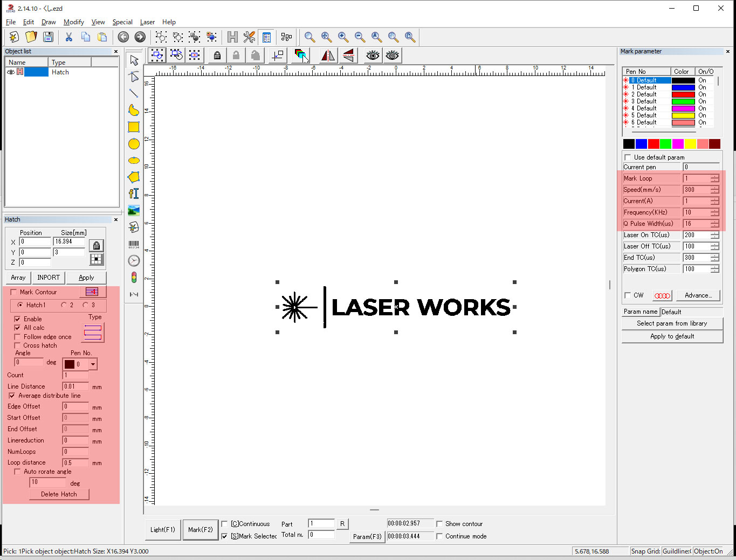The image size is (736, 560).
Task: Click the Hatch toolbar icon
Action: (232, 37)
